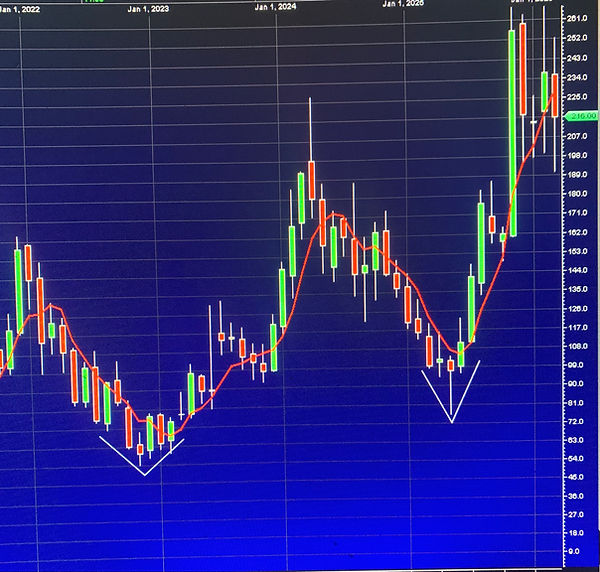
Task: Click the 180.0 price axis label
Action: pos(579,194)
